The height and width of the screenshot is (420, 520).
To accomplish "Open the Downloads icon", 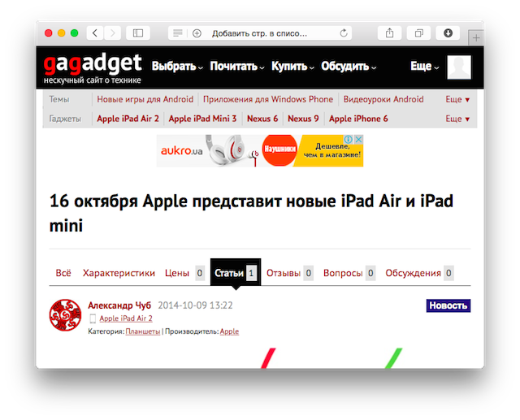I will (x=448, y=33).
